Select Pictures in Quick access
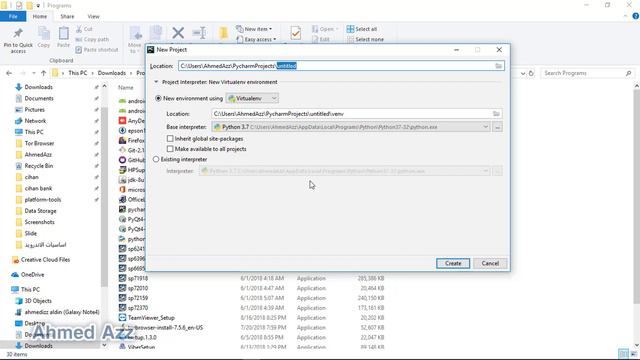The height and width of the screenshot is (360, 640). coord(35,110)
